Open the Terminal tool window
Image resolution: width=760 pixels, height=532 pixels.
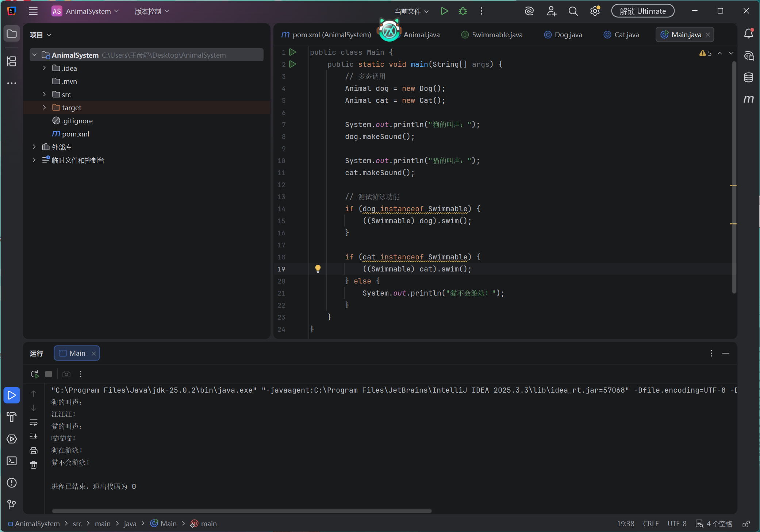(x=12, y=461)
